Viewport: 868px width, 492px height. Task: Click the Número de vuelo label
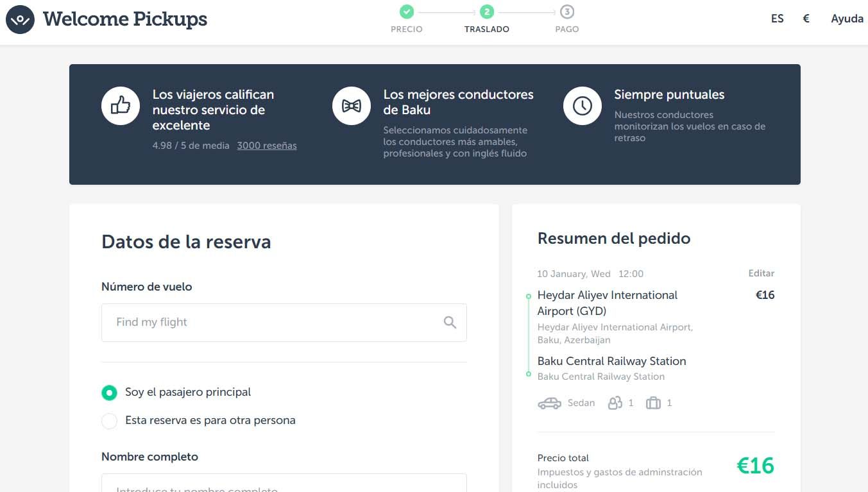click(x=147, y=287)
